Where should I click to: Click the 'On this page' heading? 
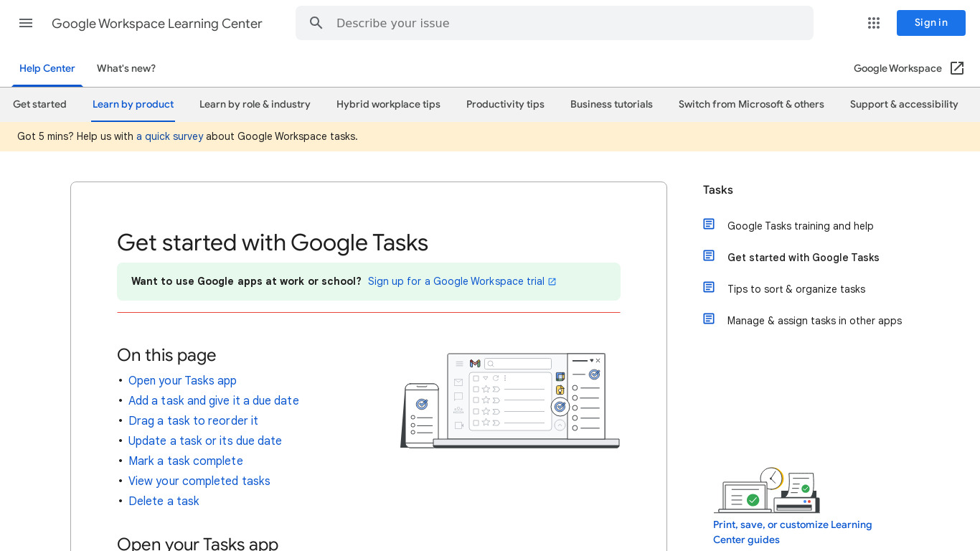pyautogui.click(x=166, y=355)
